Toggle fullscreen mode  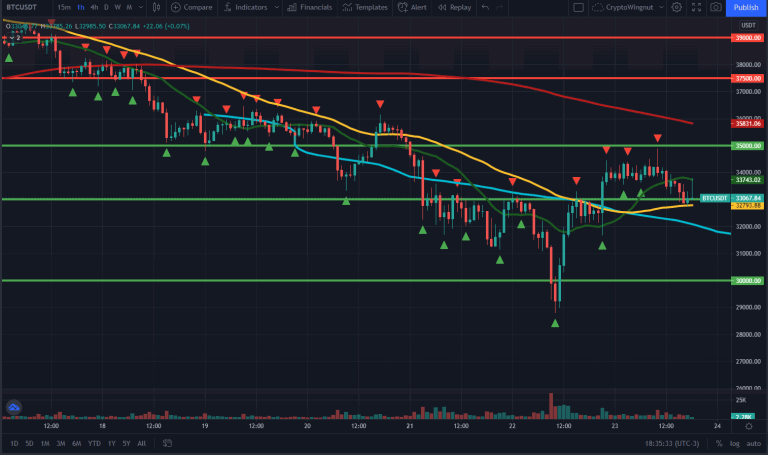pyautogui.click(x=696, y=7)
